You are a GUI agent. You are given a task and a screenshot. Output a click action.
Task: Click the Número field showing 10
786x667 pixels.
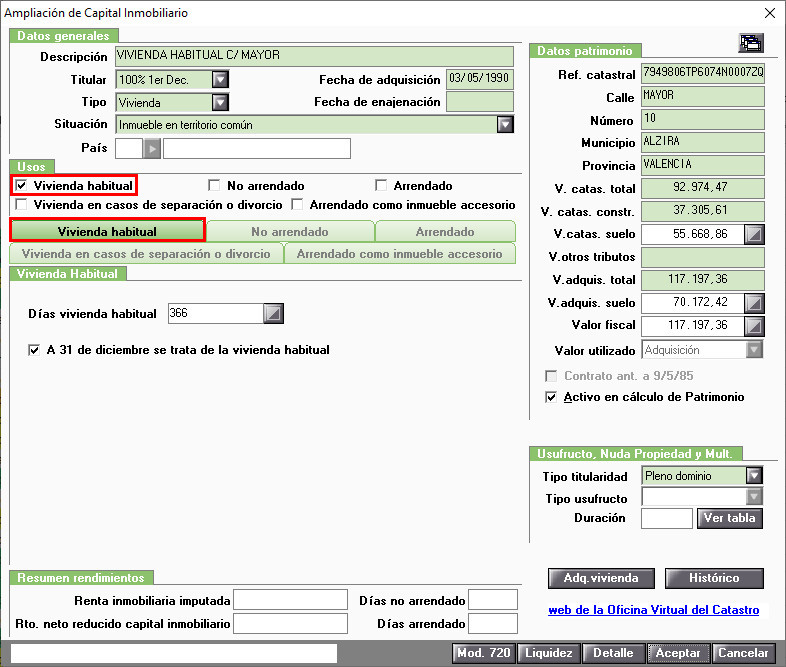coord(703,119)
